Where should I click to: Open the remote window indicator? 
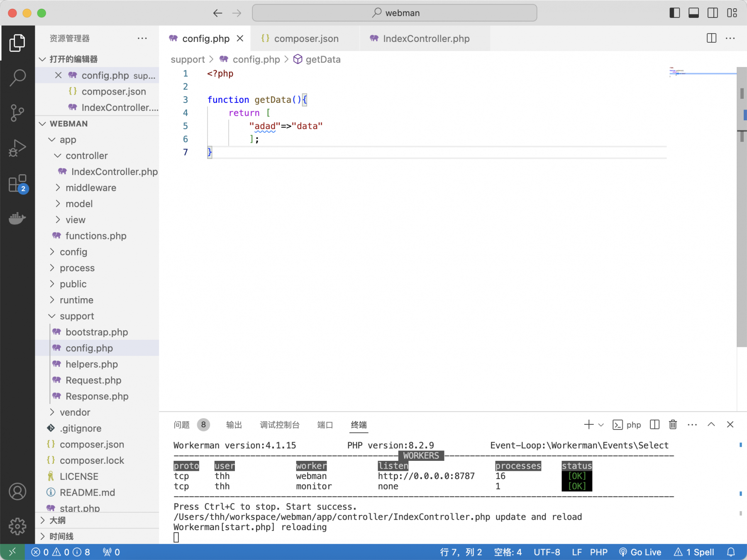point(12,552)
